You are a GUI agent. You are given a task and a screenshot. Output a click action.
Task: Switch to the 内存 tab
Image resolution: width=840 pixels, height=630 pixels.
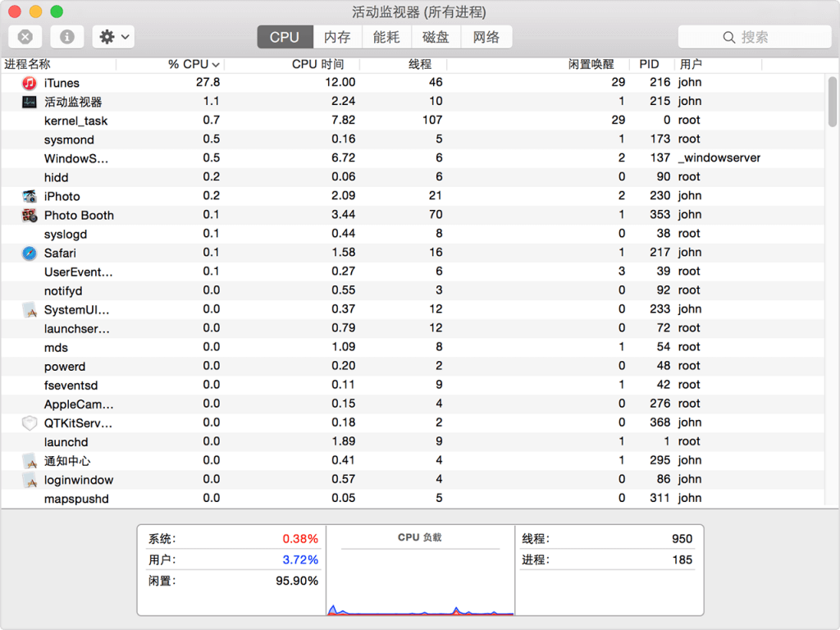(x=336, y=37)
